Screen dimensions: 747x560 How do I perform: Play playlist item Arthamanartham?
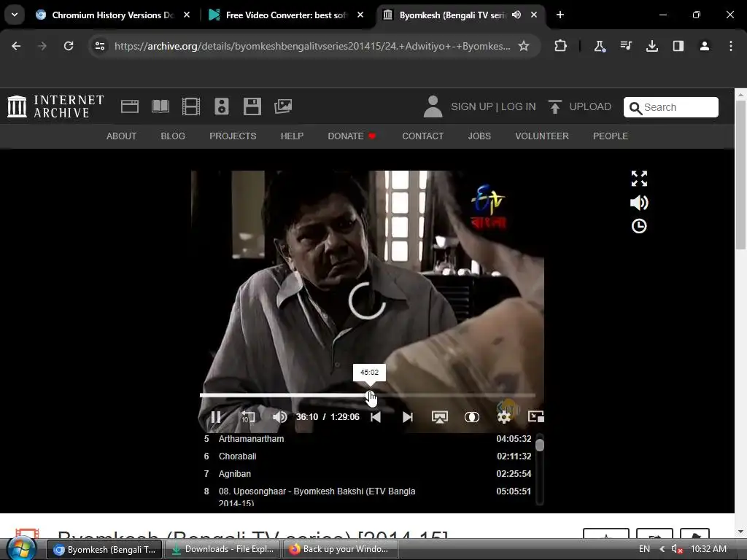[x=368, y=438]
